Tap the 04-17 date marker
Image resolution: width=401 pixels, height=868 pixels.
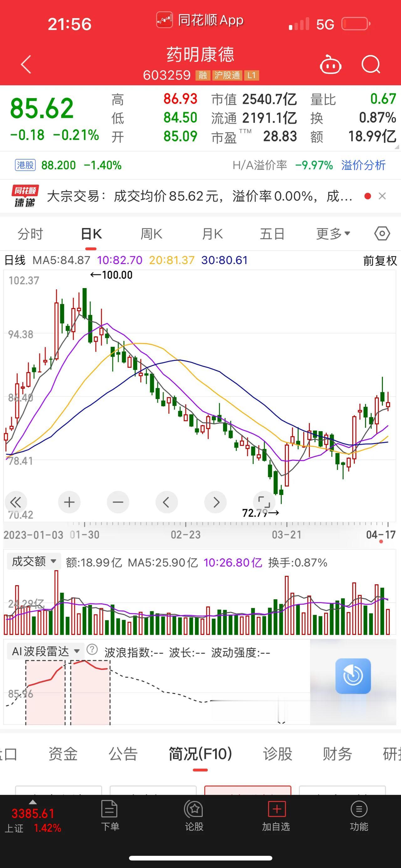click(x=381, y=534)
